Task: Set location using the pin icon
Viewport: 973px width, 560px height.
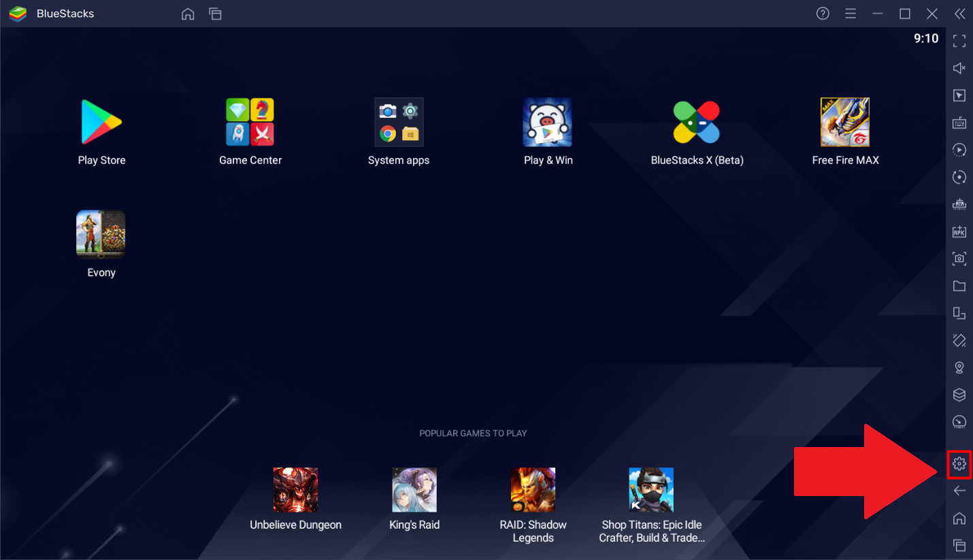Action: 959,367
